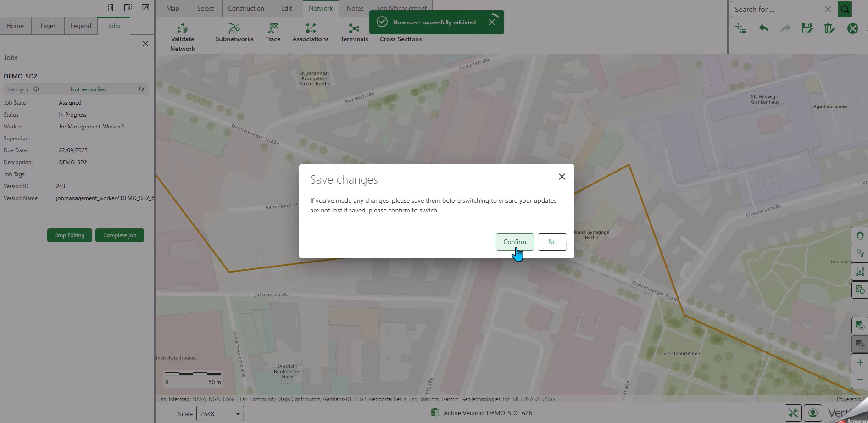Open the Subnetworks tool
This screenshot has width=868, height=423.
[x=234, y=29]
